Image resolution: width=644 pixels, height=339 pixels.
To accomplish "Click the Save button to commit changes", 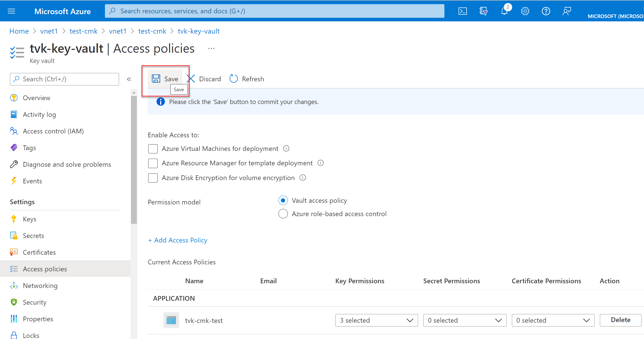I will (166, 79).
